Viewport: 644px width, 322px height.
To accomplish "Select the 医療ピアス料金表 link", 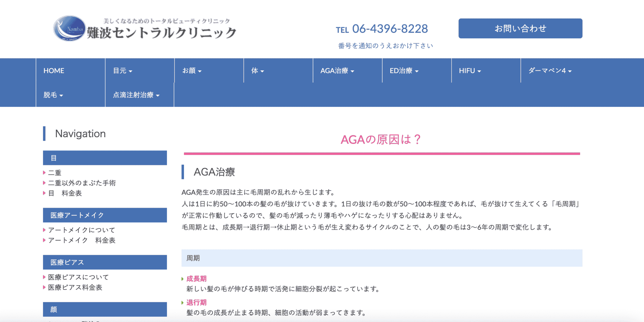I will pos(75,287).
